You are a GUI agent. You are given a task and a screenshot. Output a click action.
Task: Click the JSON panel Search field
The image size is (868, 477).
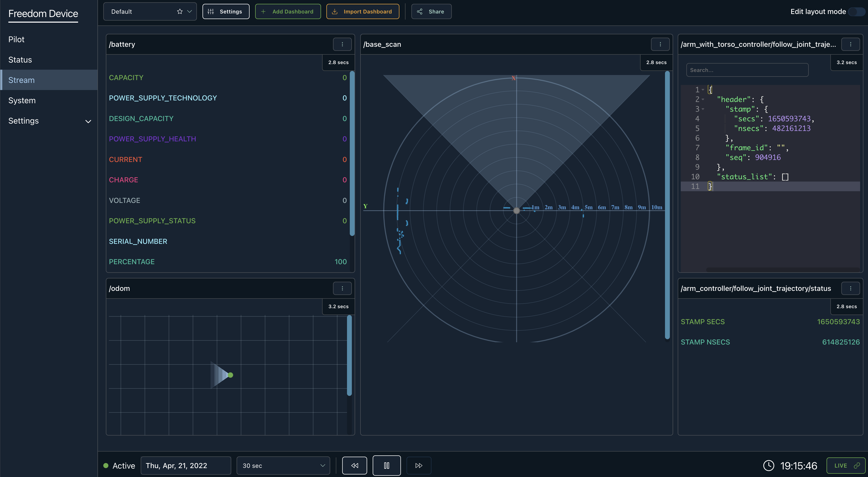747,70
